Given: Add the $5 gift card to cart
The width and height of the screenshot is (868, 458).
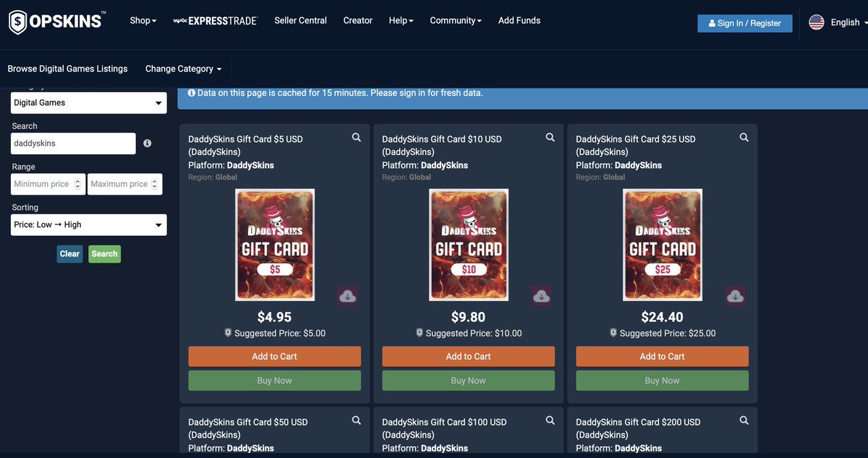Looking at the screenshot, I should [275, 356].
